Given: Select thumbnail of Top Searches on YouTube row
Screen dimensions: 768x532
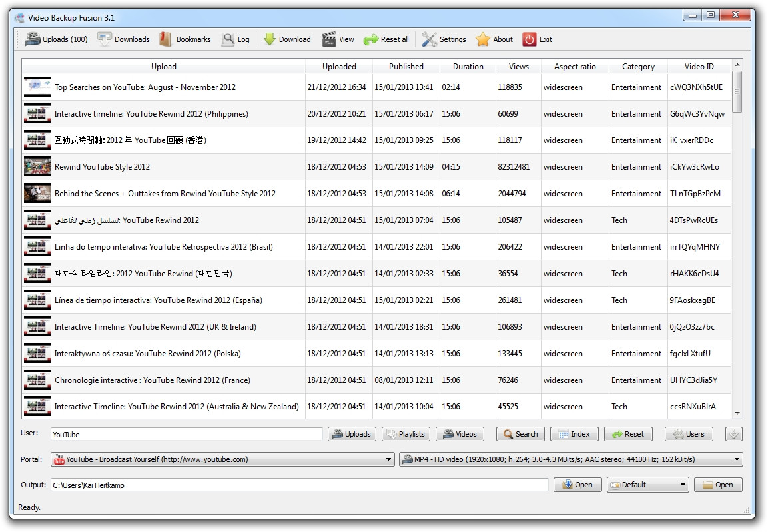Looking at the screenshot, I should click(x=37, y=87).
